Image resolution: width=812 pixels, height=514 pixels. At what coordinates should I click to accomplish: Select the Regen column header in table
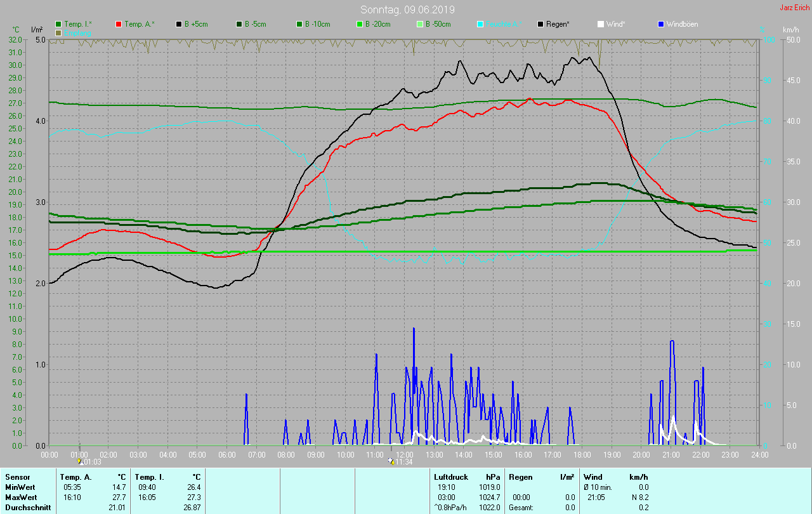tap(520, 477)
